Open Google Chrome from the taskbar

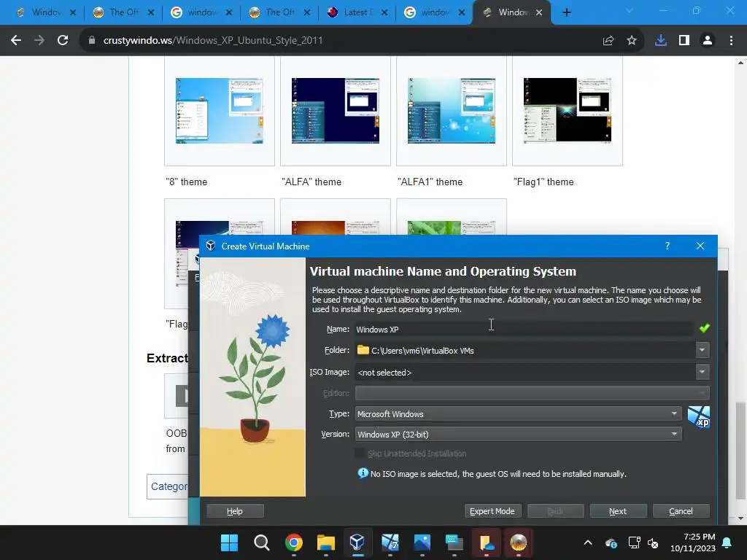(x=294, y=542)
